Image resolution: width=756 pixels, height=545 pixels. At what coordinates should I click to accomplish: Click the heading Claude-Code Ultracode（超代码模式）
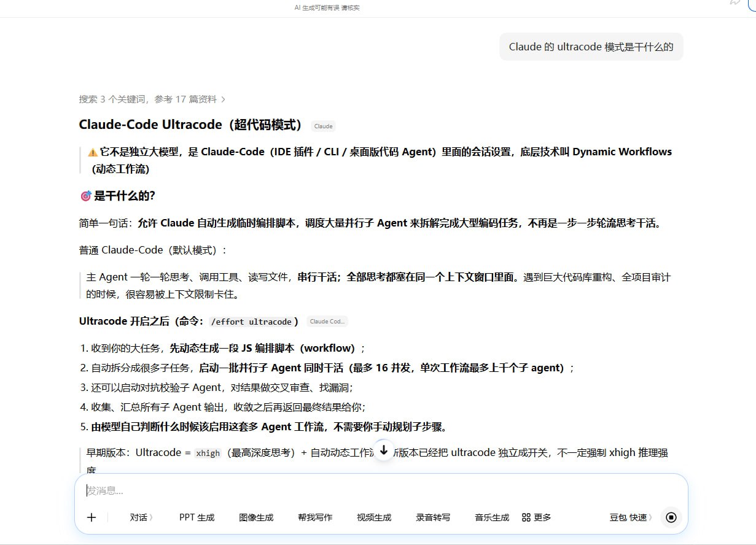(x=191, y=125)
